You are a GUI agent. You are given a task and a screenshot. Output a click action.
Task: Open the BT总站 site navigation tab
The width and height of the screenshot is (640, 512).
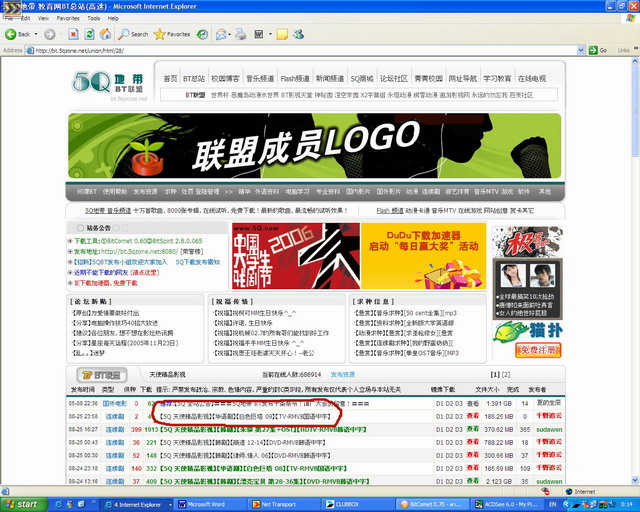point(194,78)
